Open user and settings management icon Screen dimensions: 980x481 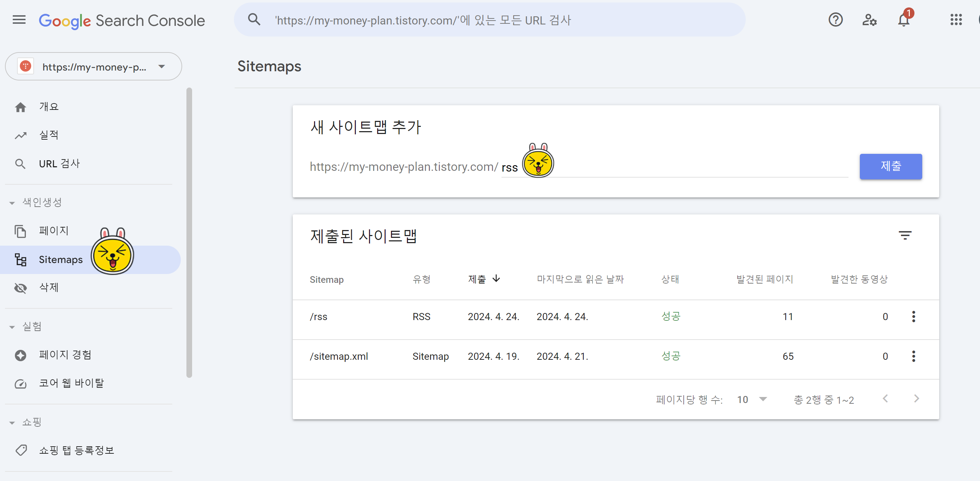869,20
